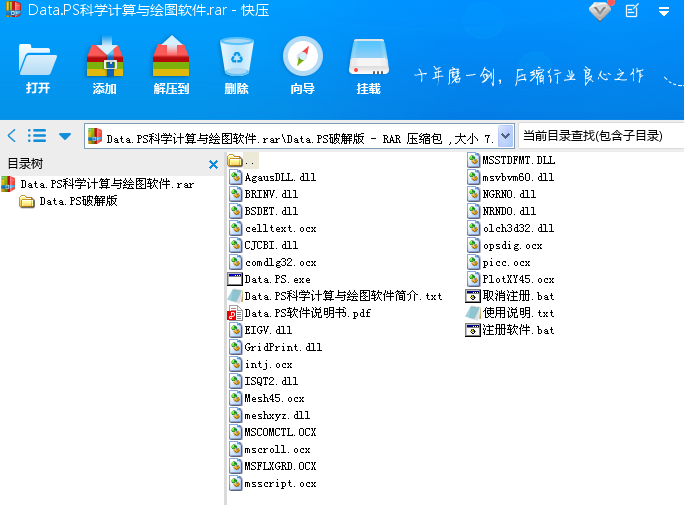The image size is (684, 505).
Task: Select file opsdig.ocx
Action: click(x=505, y=245)
